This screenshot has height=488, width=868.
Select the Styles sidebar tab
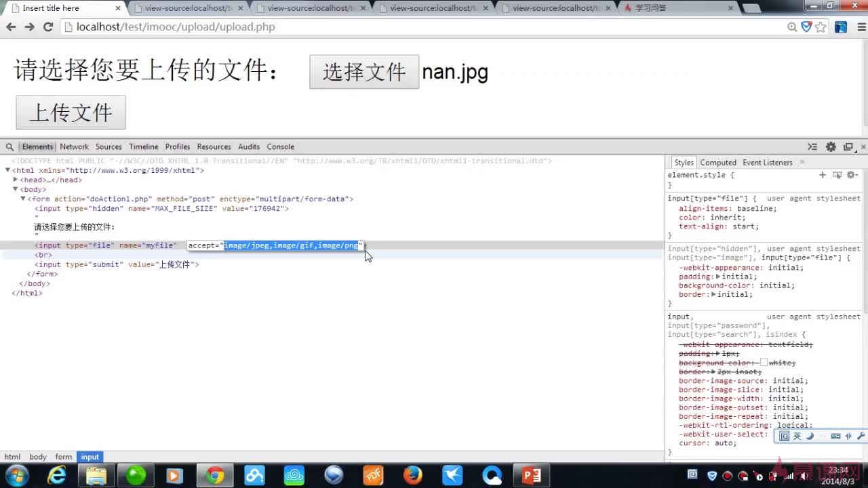click(x=684, y=163)
